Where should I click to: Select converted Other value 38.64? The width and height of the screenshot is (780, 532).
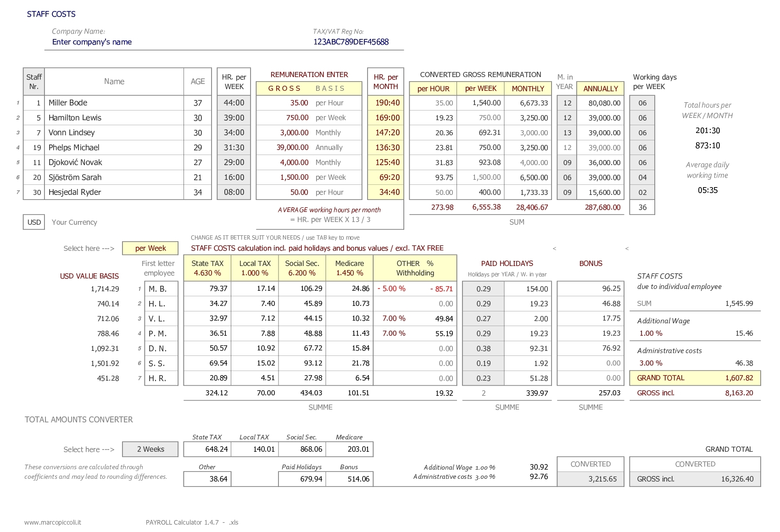click(x=207, y=479)
